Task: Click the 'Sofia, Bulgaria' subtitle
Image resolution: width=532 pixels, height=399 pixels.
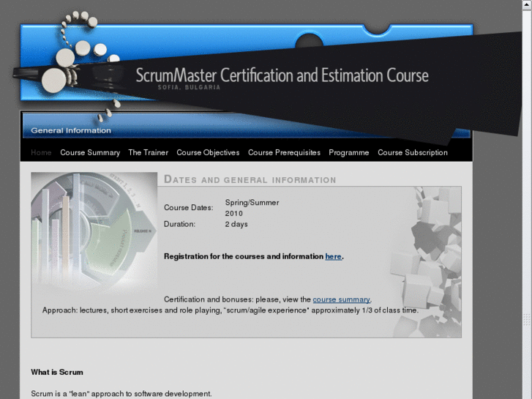Action: pos(189,87)
